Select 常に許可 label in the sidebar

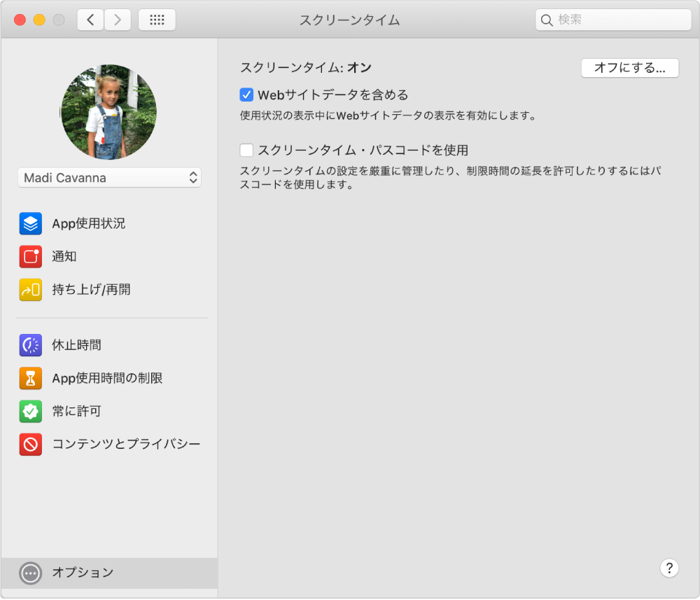tap(76, 411)
